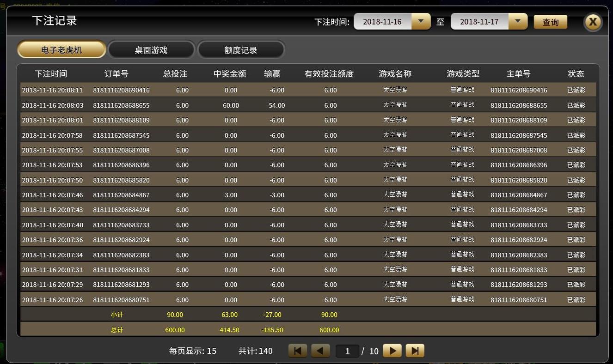Go to the first page of records

coord(297,351)
